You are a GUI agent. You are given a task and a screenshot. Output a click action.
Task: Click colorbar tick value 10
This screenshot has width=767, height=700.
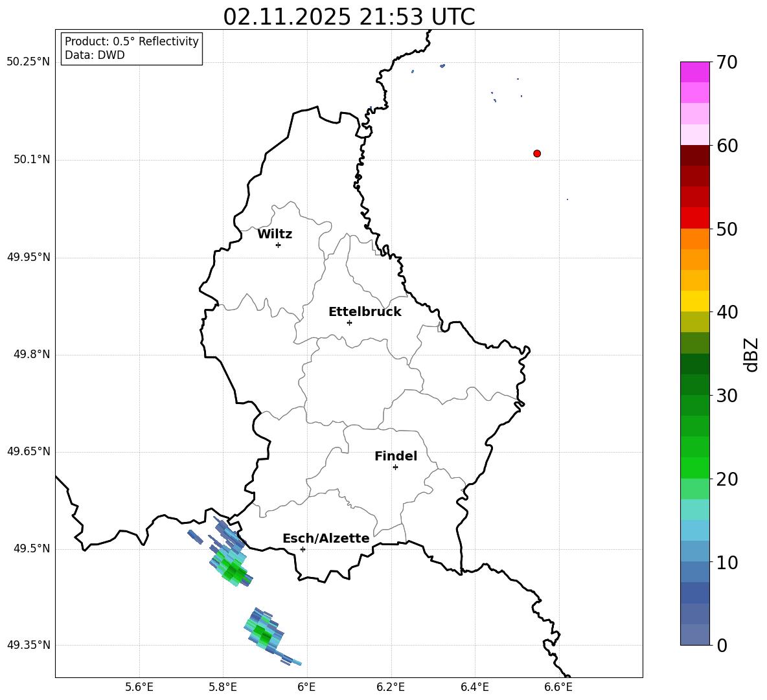(727, 562)
